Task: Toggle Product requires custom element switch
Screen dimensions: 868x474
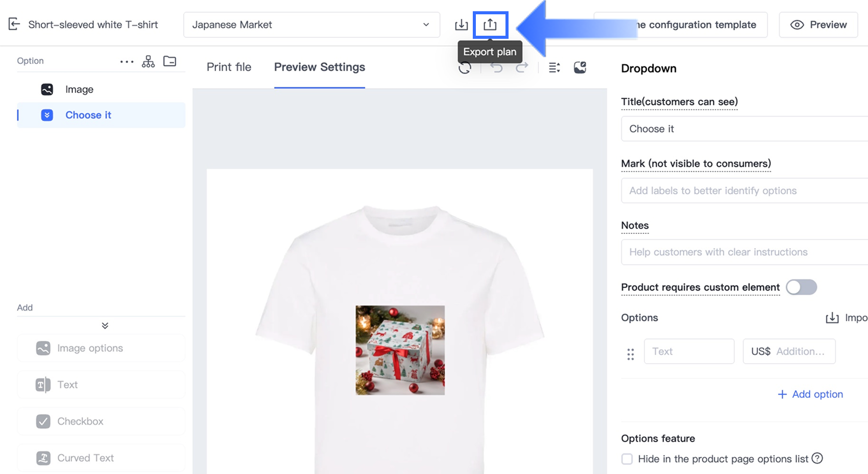Action: 801,287
